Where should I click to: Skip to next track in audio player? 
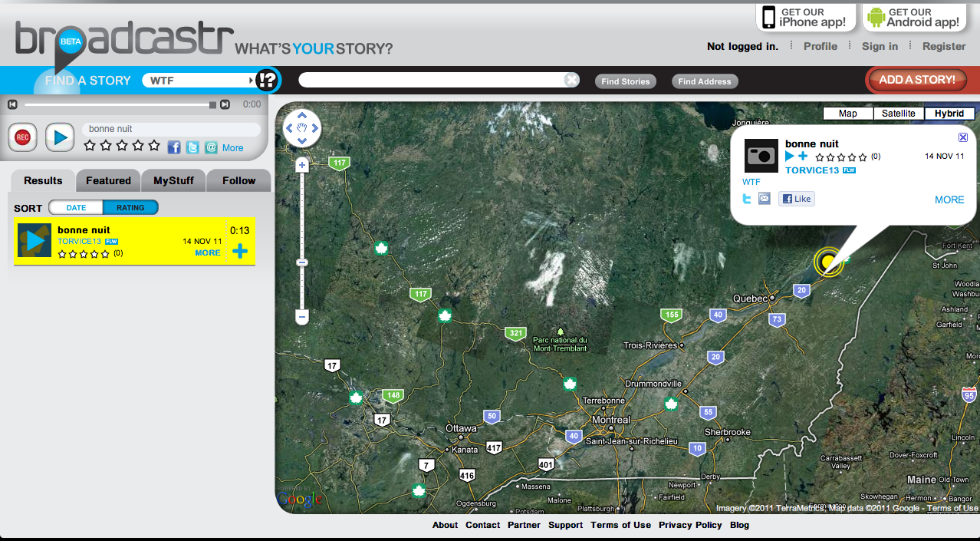pyautogui.click(x=225, y=104)
